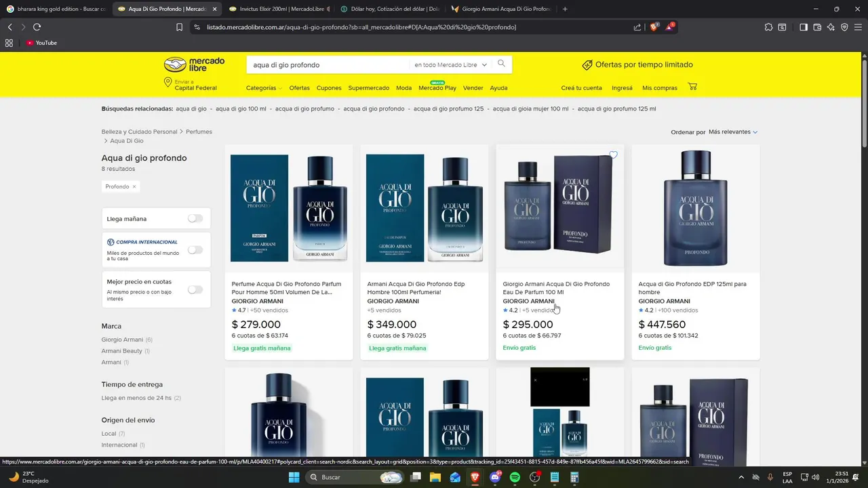Close the Aqua Di Gio Profondo tab
The image size is (868, 488).
214,9
